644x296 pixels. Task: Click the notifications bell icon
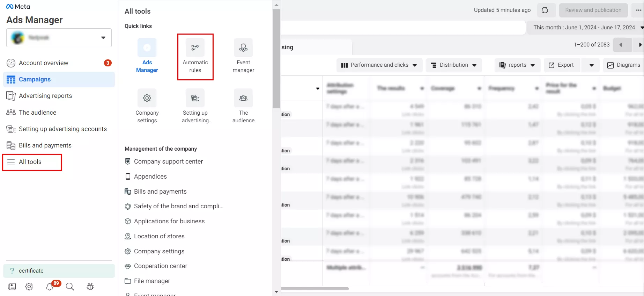click(x=50, y=287)
